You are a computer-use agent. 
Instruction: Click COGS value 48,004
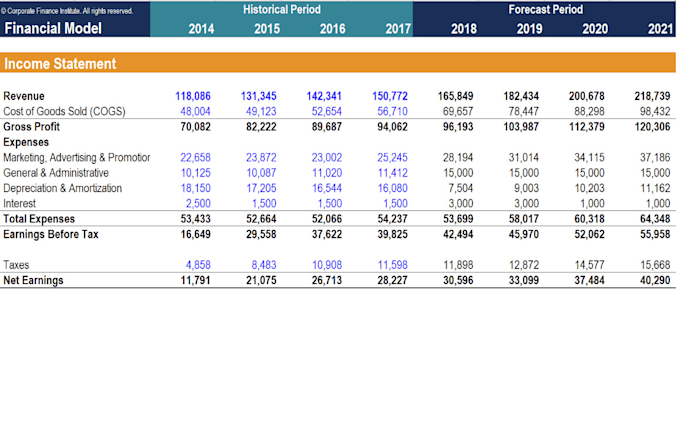pyautogui.click(x=196, y=112)
